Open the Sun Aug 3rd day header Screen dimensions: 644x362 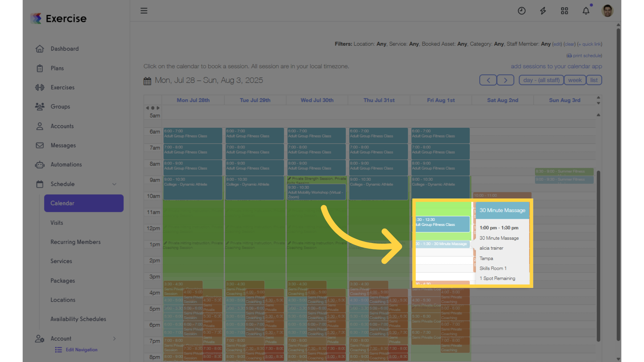(565, 100)
